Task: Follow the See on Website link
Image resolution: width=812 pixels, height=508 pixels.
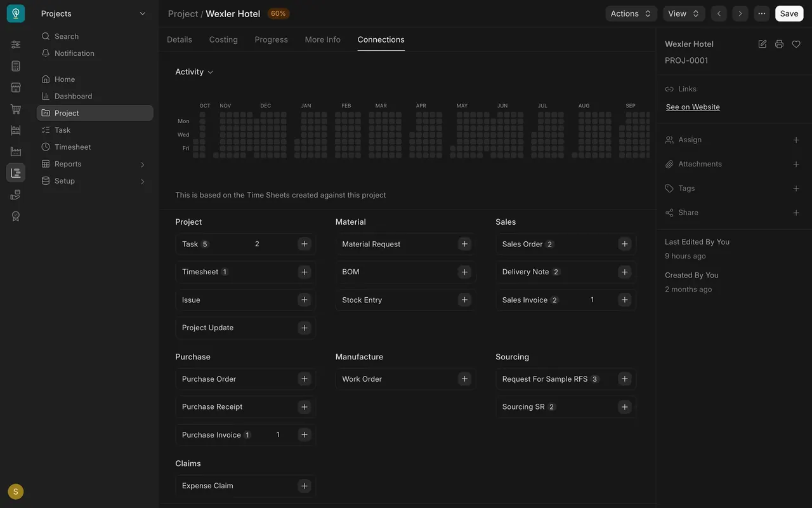Action: point(693,107)
